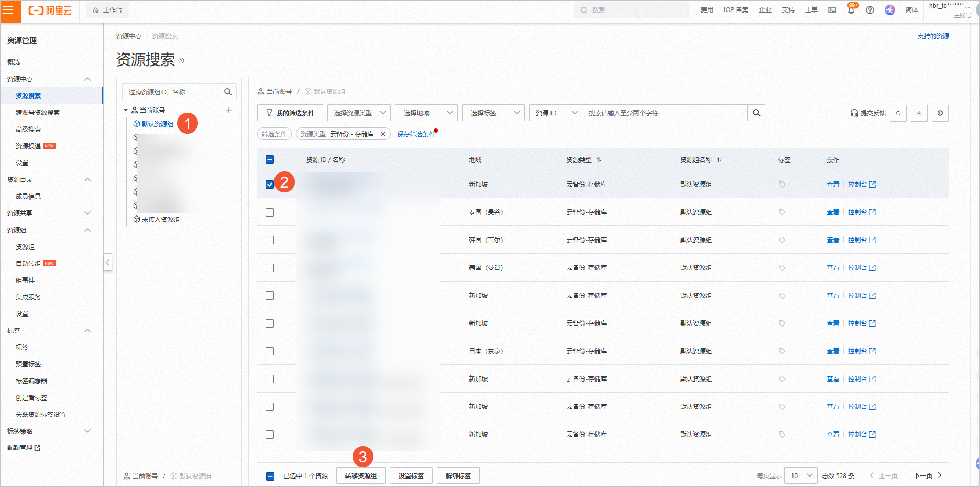This screenshot has width=980, height=487.
Task: Collapse the 资源目录 sidebar section
Action: click(x=87, y=180)
